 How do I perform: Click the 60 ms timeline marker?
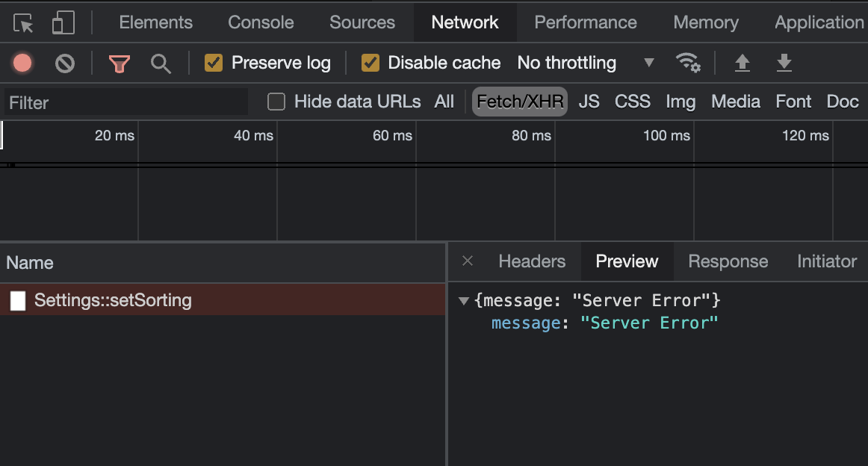click(x=392, y=136)
